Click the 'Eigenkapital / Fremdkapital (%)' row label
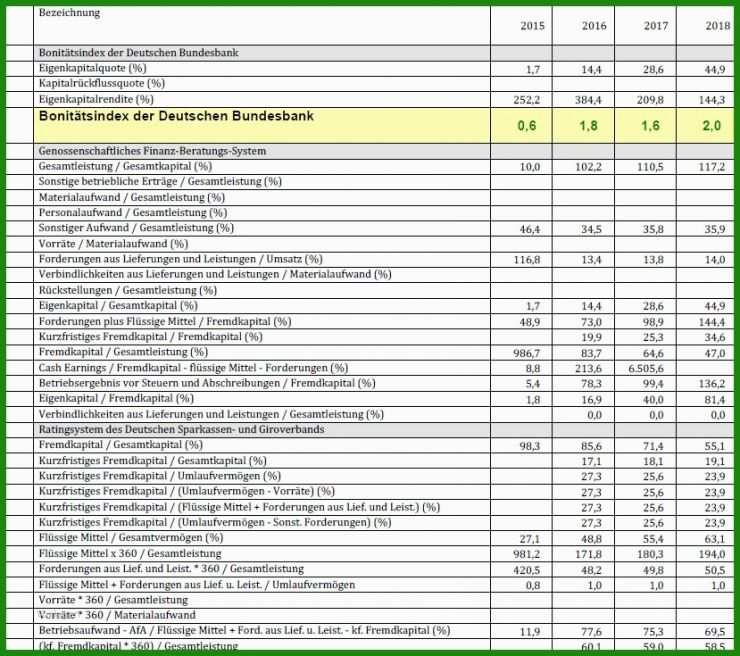This screenshot has width=740, height=656. (117, 399)
